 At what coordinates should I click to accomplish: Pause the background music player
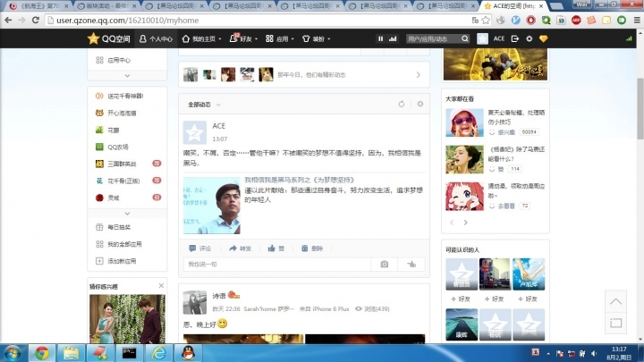click(x=380, y=38)
